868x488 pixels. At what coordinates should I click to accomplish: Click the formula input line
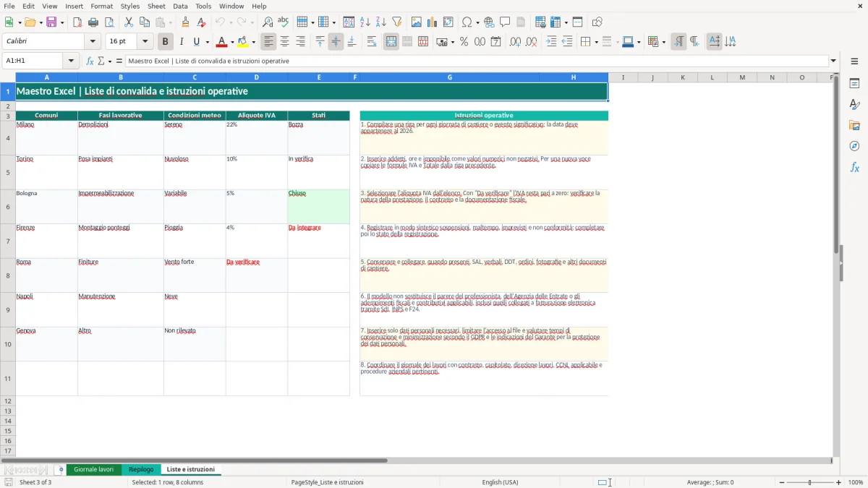click(x=477, y=61)
